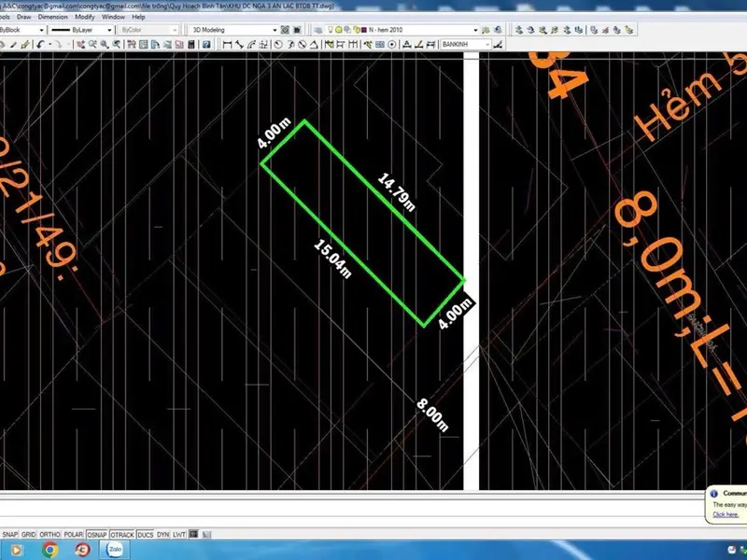The width and height of the screenshot is (747, 560).
Task: Expand the ByColor plot style dropdown
Action: 175,30
